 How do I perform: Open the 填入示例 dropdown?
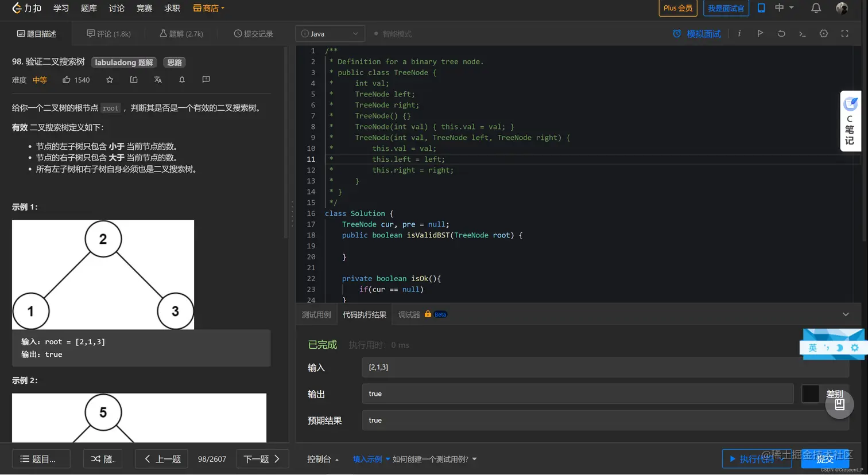point(371,459)
